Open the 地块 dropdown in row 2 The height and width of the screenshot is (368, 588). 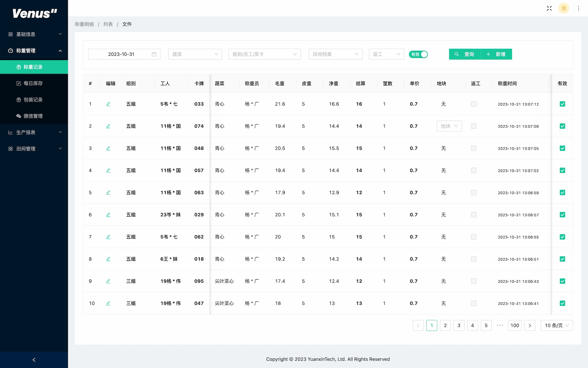(449, 126)
